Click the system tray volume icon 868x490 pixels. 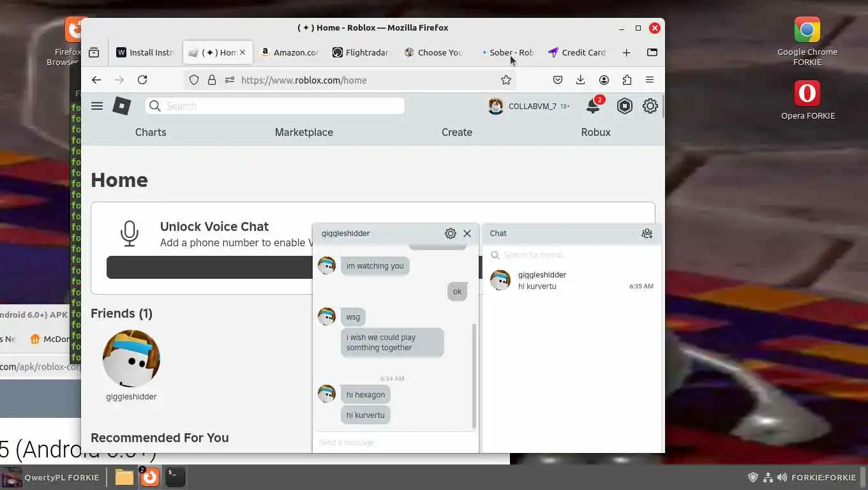782,477
